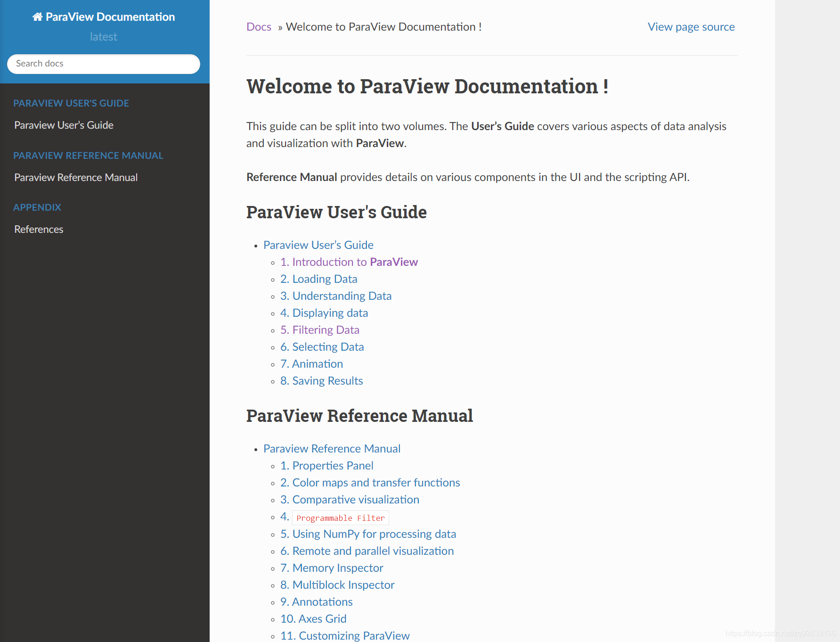Open Paraview Reference Manual in sidebar
Viewport: 840px width, 642px height.
tap(76, 177)
